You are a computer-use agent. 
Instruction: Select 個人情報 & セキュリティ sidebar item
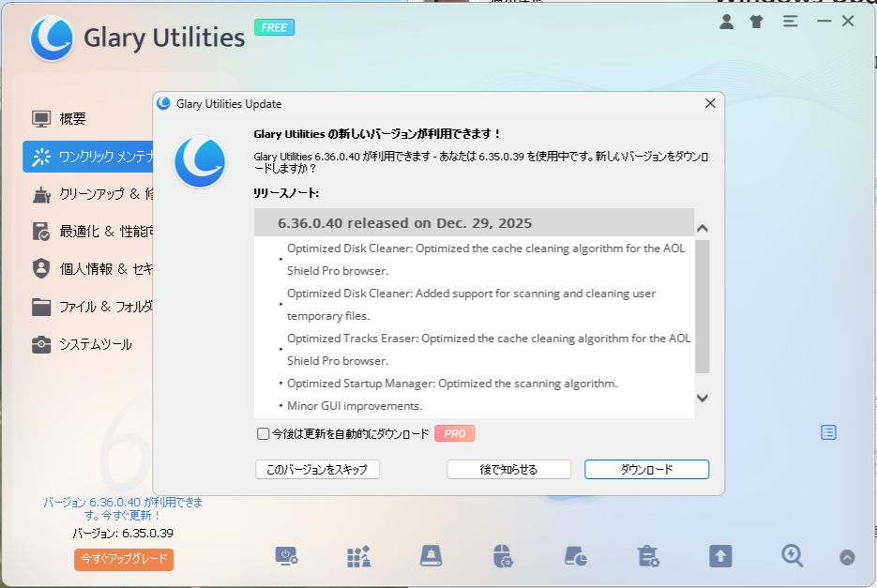88,268
